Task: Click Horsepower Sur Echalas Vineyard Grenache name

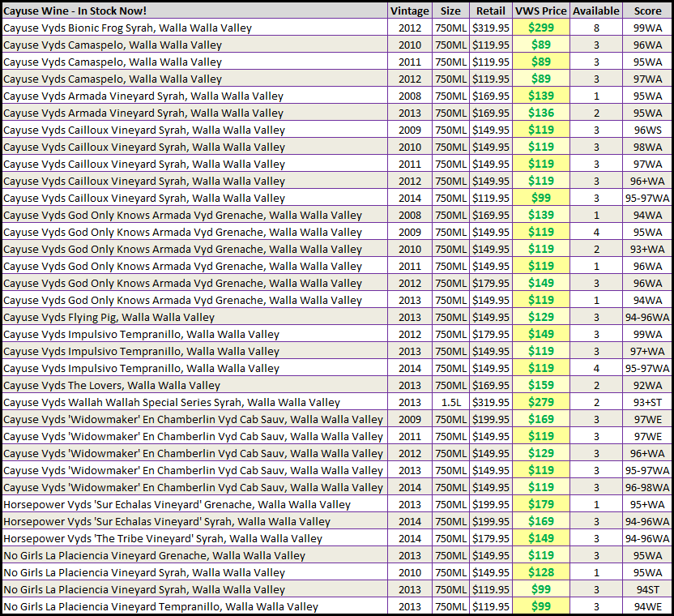Action: [177, 505]
